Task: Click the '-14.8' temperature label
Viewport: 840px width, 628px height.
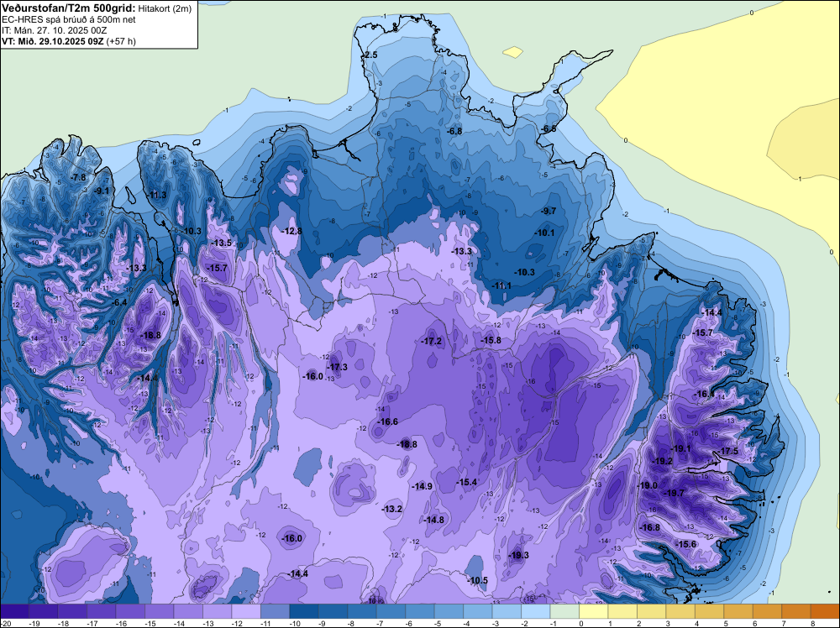Action: pyautogui.click(x=433, y=520)
